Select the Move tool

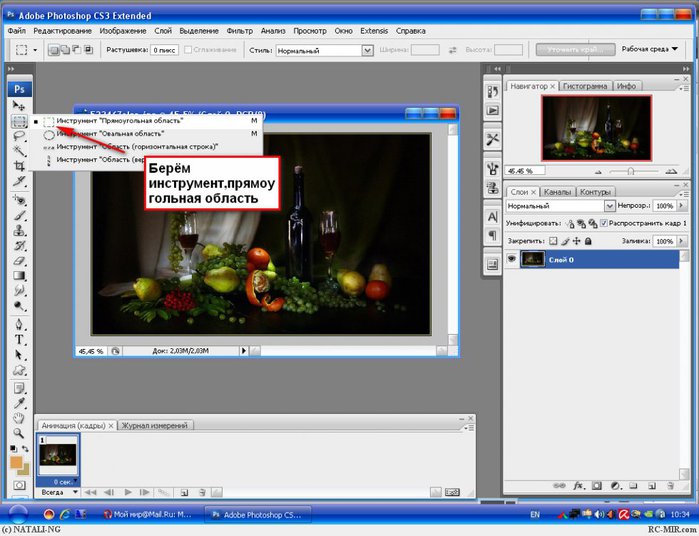click(x=19, y=106)
